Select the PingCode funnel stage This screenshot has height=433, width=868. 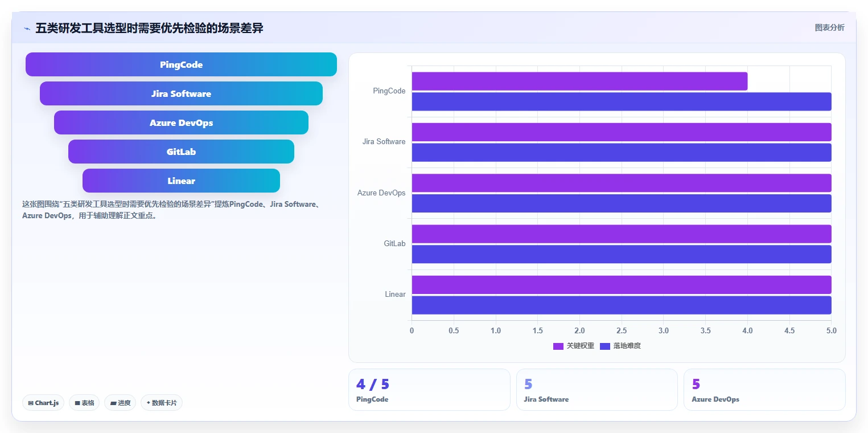[181, 64]
